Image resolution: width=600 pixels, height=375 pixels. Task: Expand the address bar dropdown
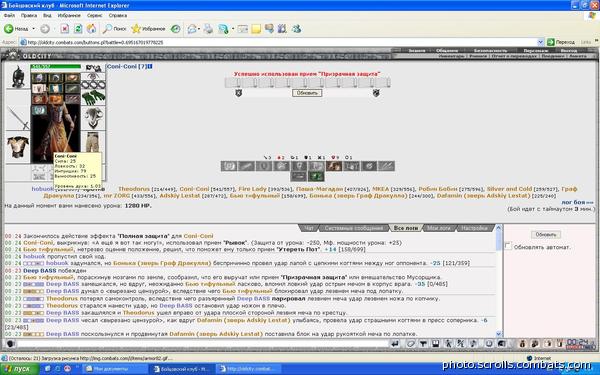click(x=540, y=42)
